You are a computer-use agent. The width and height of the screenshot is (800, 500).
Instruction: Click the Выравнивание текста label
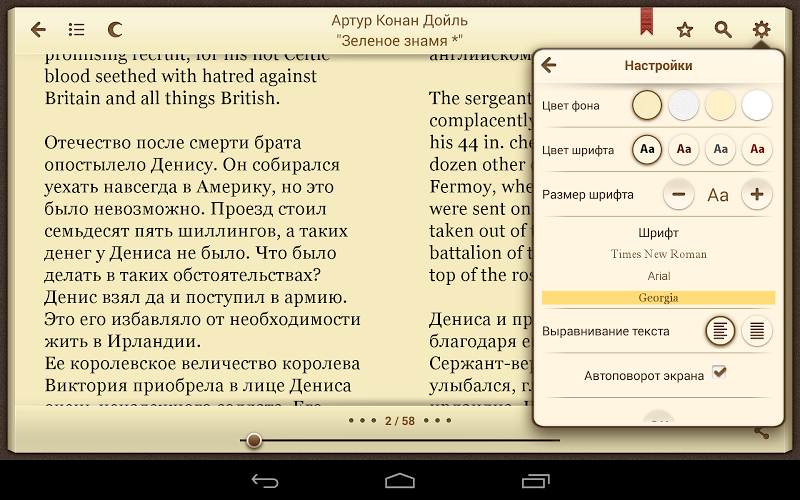tap(606, 332)
